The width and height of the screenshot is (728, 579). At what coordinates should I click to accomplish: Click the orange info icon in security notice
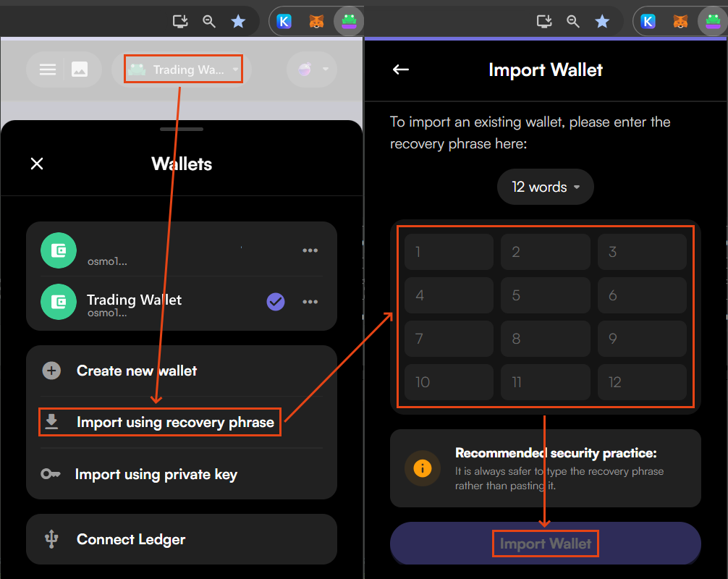(x=422, y=468)
